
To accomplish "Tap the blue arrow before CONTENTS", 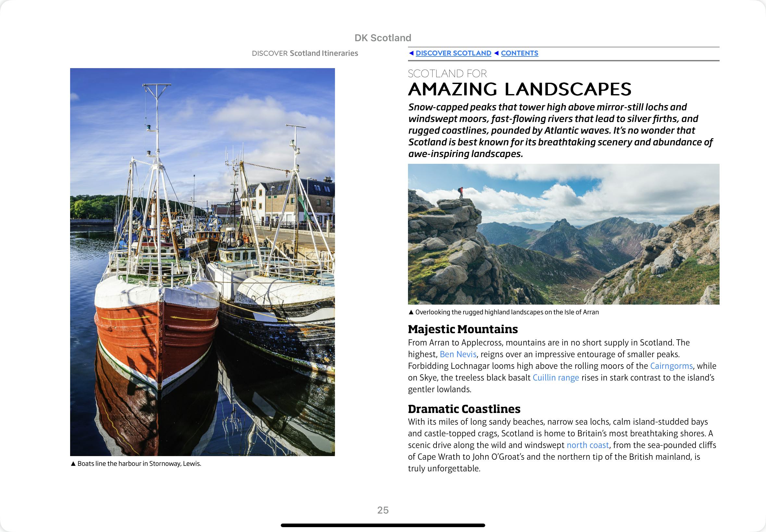I will (x=496, y=53).
